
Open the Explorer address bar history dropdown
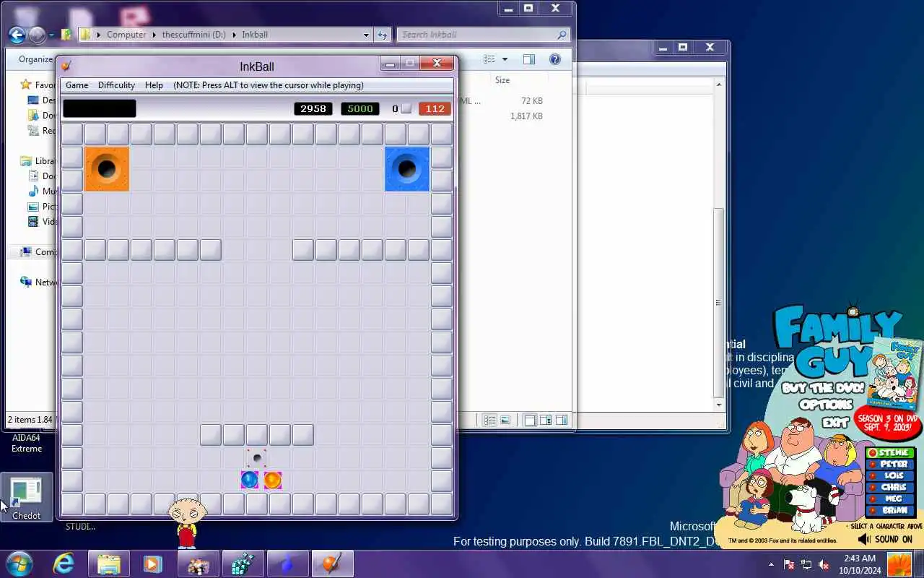(366, 35)
